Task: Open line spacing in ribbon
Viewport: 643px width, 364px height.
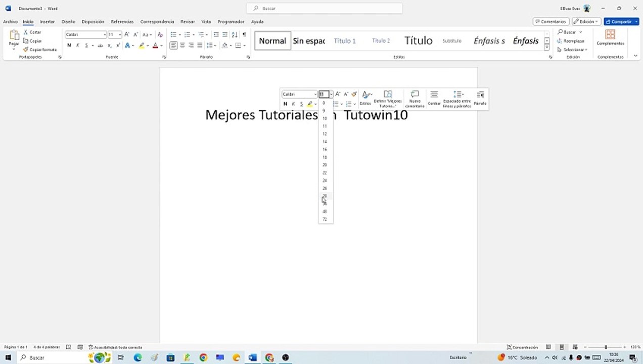Action: [x=210, y=45]
